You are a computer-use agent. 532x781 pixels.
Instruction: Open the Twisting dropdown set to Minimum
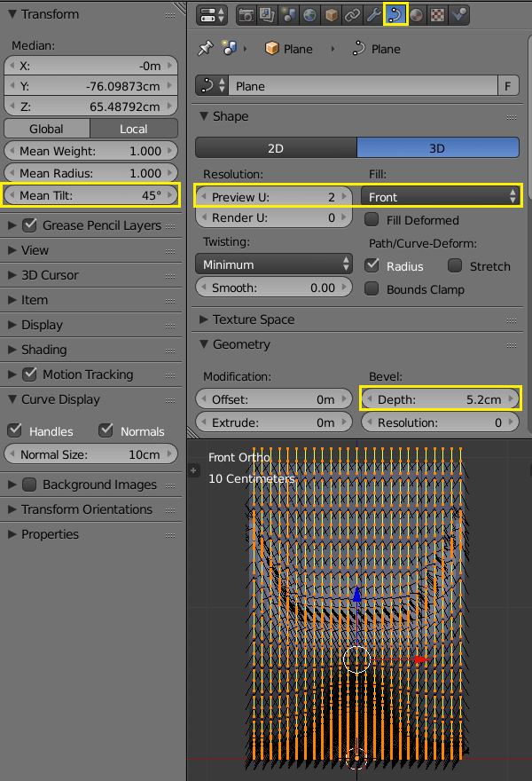click(x=273, y=264)
